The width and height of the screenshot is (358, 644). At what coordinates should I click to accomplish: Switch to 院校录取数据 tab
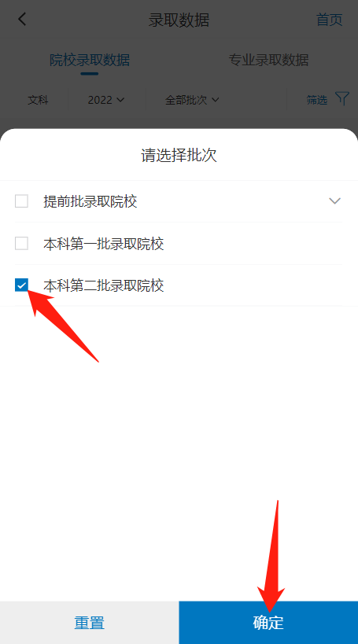pyautogui.click(x=90, y=60)
